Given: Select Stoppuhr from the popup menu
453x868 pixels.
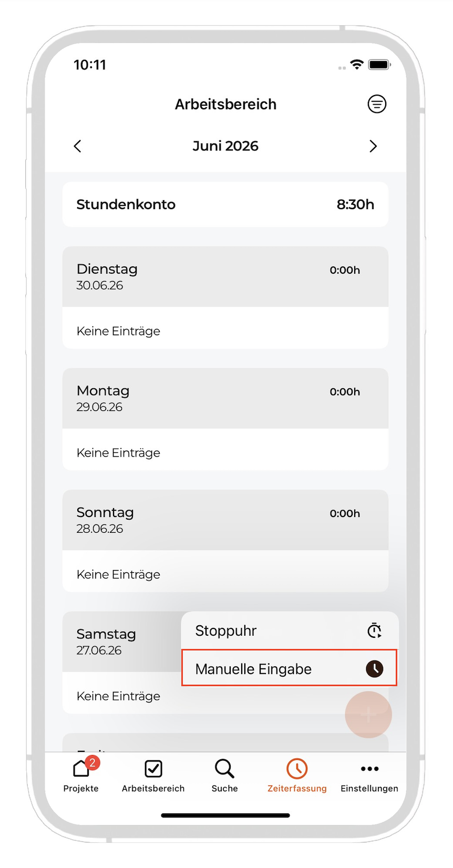Looking at the screenshot, I should [x=290, y=631].
